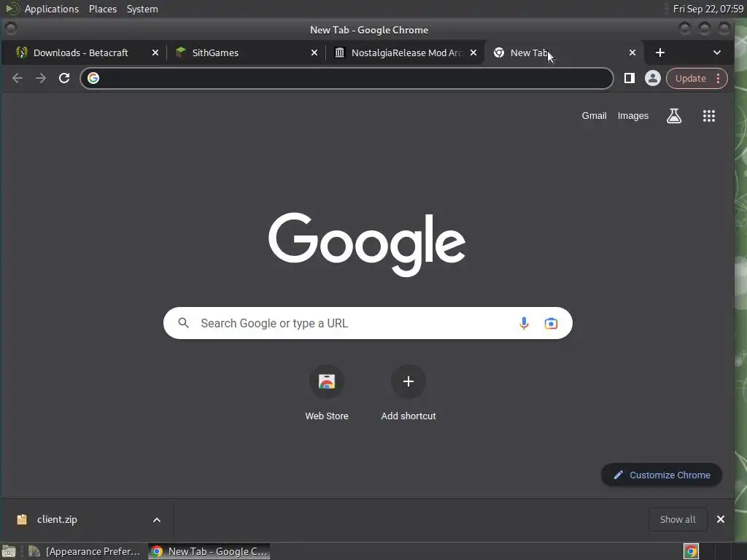Expand client.zip download options chevron
747x560 pixels.
(157, 520)
